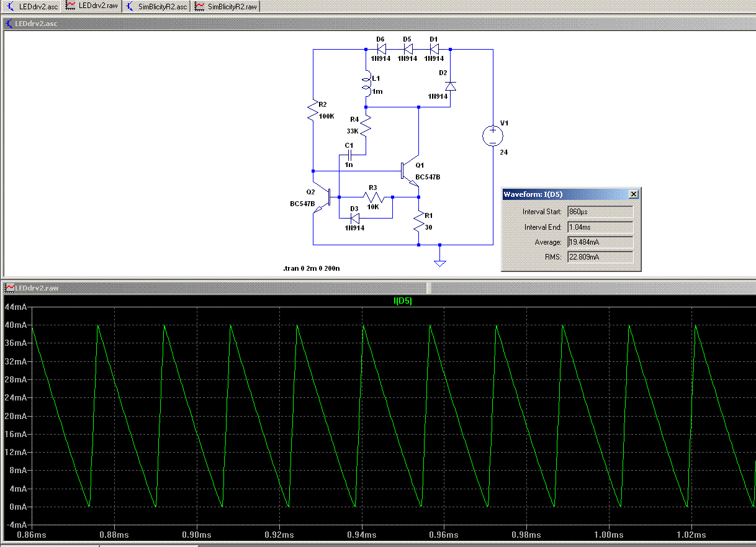Select the R1 30 ohm resistor

[x=419, y=222]
